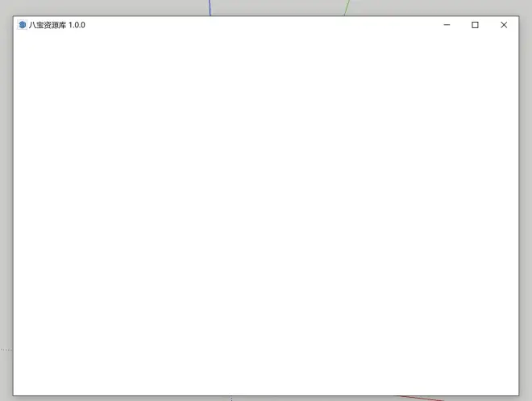Maximize the 八宝资源库 window
The image size is (532, 401).
pos(475,25)
